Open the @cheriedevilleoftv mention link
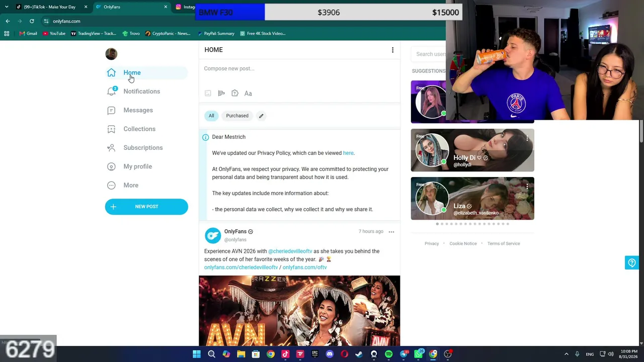644x362 pixels. [290, 251]
